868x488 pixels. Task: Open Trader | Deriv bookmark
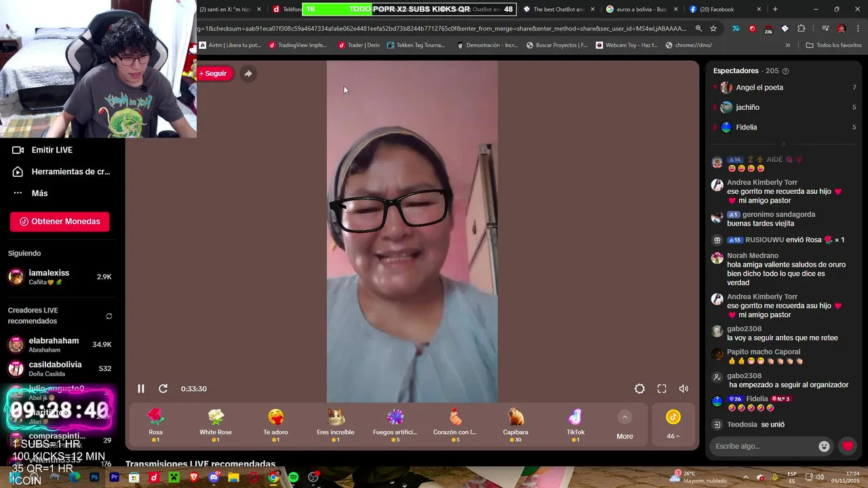pyautogui.click(x=359, y=45)
